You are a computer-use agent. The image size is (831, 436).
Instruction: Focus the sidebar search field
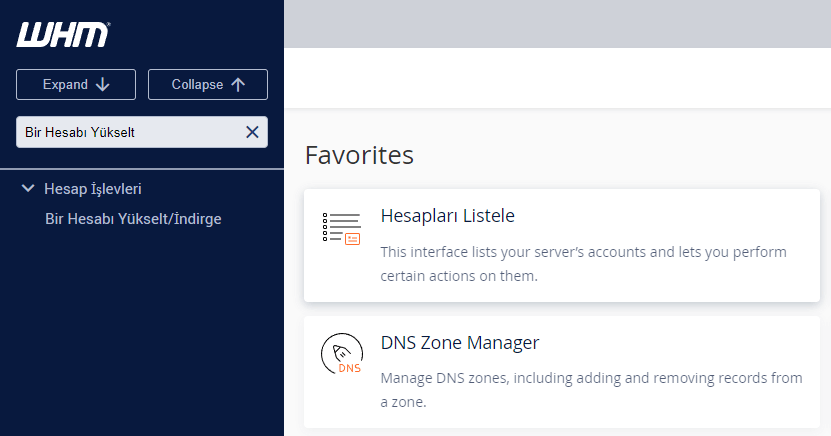click(125, 132)
